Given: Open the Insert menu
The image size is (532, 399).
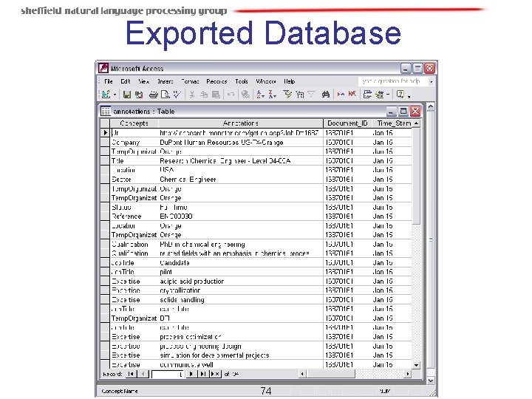Looking at the screenshot, I should [x=166, y=81].
